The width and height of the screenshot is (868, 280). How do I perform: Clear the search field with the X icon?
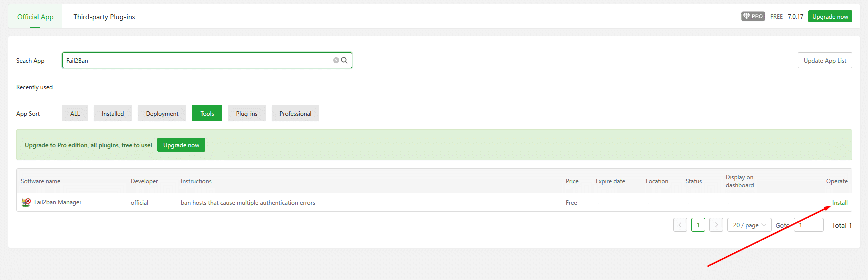[x=336, y=60]
